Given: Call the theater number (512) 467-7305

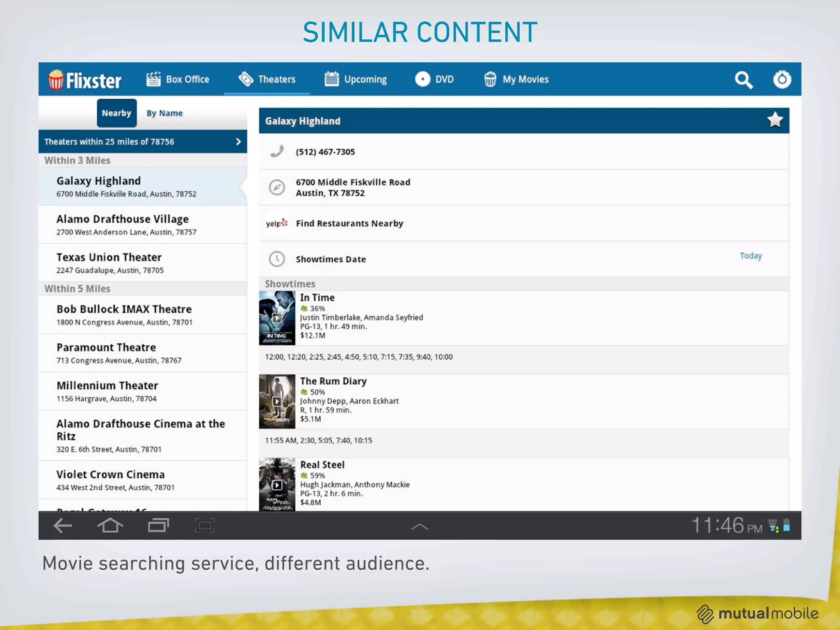Looking at the screenshot, I should [325, 152].
